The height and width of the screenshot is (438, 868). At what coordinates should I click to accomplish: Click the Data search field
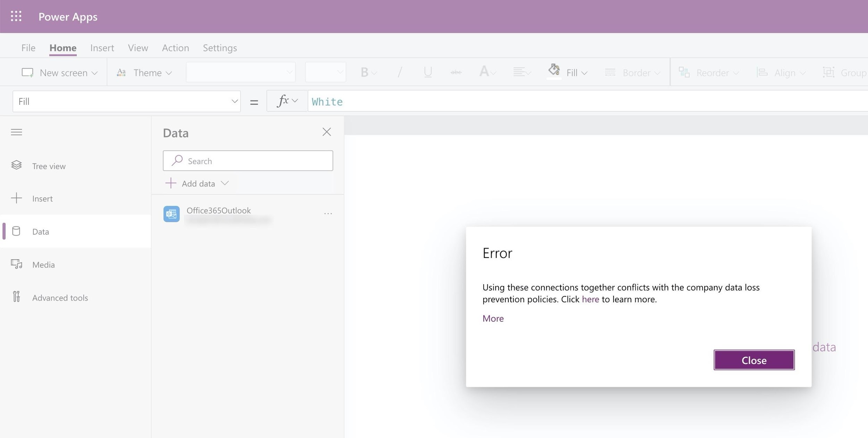248,161
